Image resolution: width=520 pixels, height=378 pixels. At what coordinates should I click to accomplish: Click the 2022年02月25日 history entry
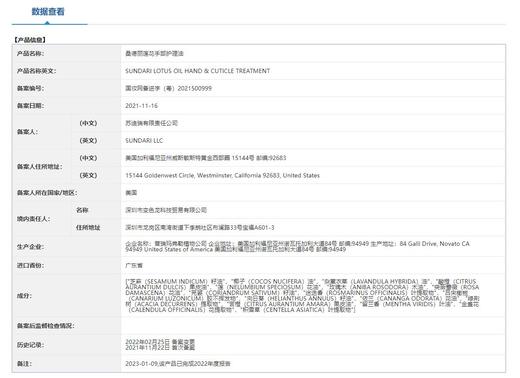(160, 342)
